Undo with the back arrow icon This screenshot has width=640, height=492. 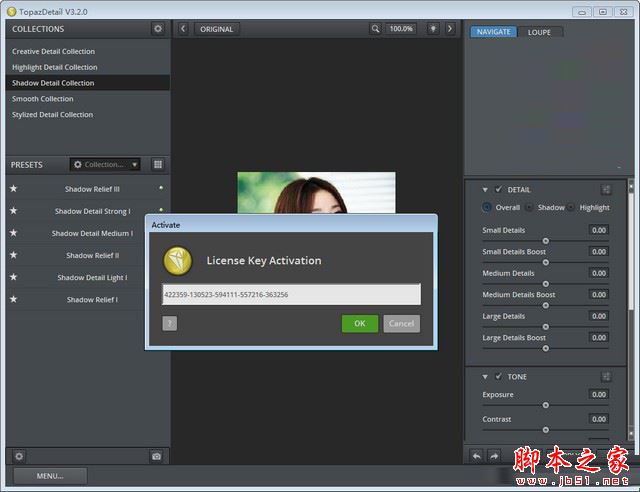[x=476, y=456]
